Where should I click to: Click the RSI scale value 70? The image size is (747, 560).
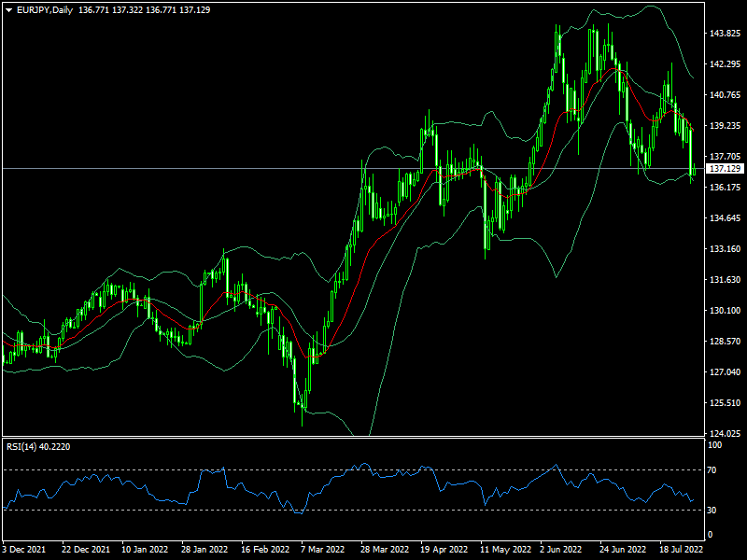(x=712, y=470)
